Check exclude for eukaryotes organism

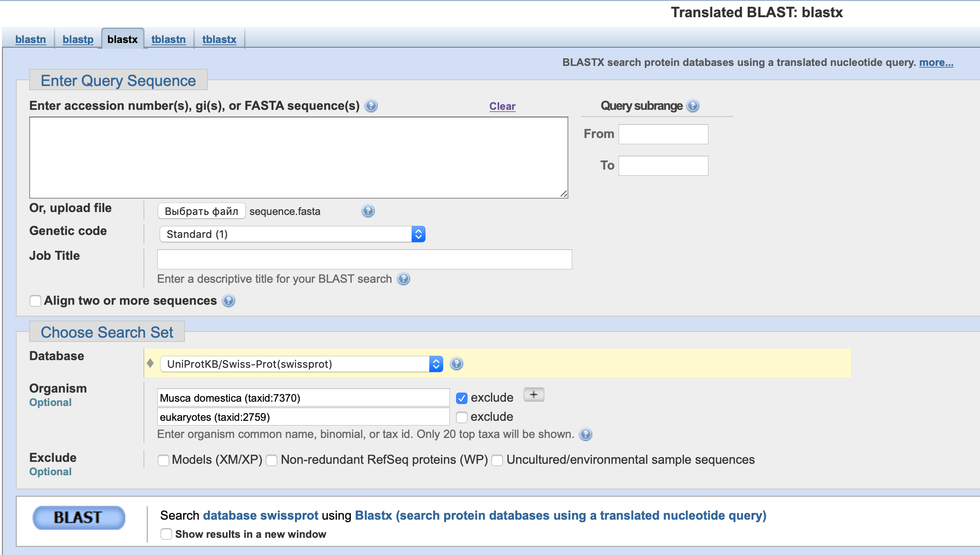pos(462,417)
